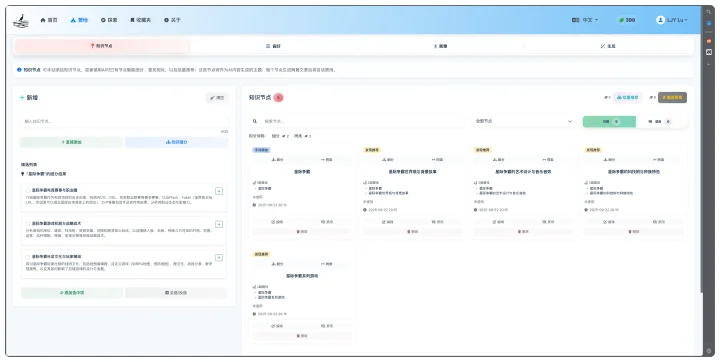Viewport: 720px width, 362px height.
Task: Click 禁用 on the 世界观与背景故事 card
Action: pyautogui.click(x=438, y=222)
